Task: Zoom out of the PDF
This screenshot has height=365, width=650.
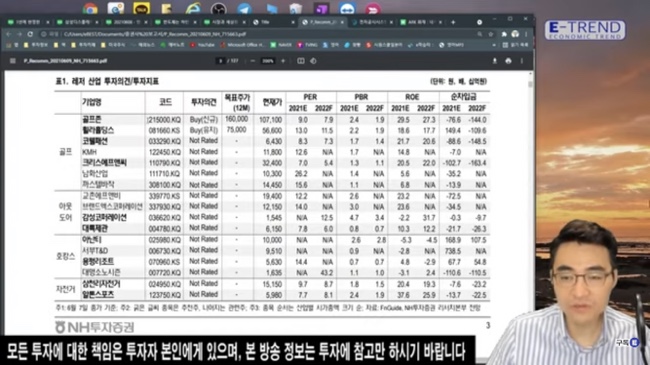Action: coord(252,61)
